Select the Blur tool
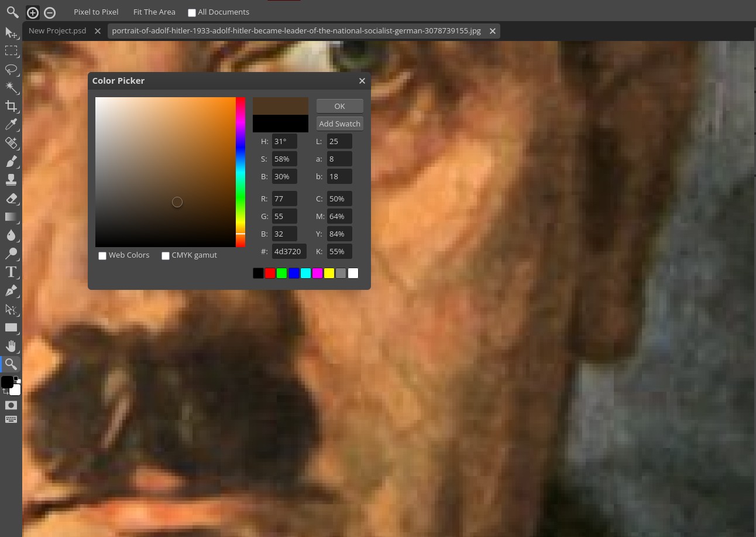 (x=11, y=235)
